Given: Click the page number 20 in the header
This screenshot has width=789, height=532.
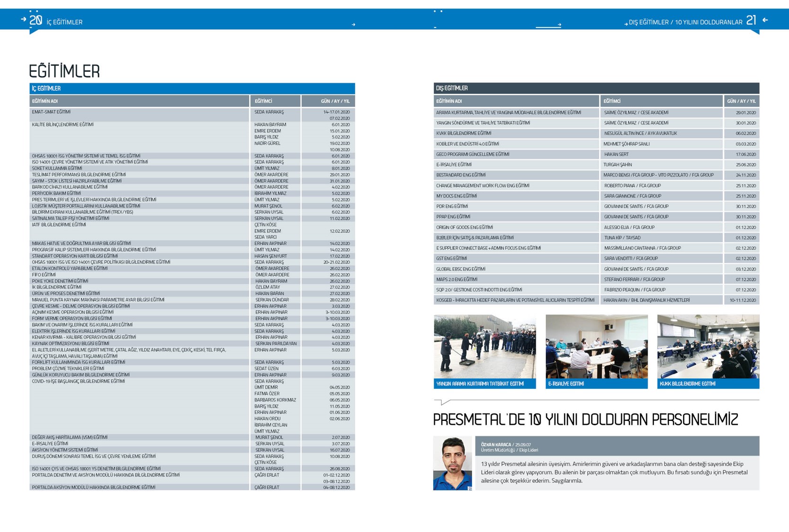Looking at the screenshot, I should pos(35,20).
